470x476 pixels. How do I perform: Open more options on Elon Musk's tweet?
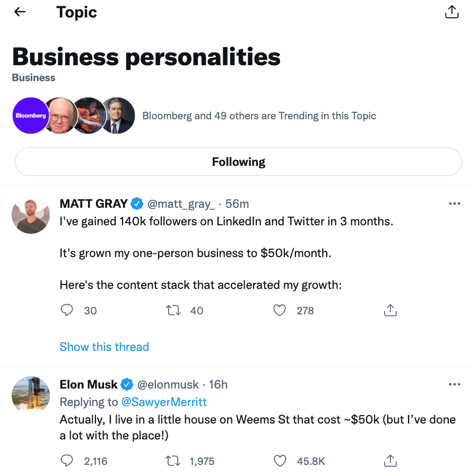coord(454,384)
